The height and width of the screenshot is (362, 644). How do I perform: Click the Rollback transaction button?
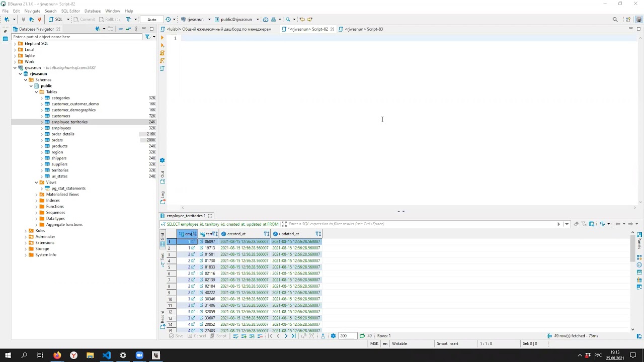(x=109, y=19)
